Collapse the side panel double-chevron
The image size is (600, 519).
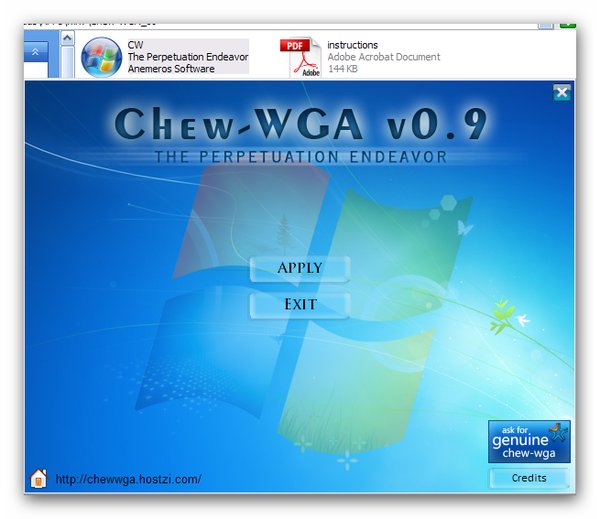pos(35,52)
